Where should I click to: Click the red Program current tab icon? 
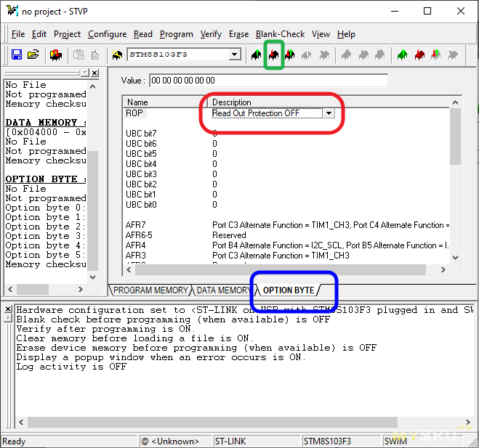tap(273, 54)
